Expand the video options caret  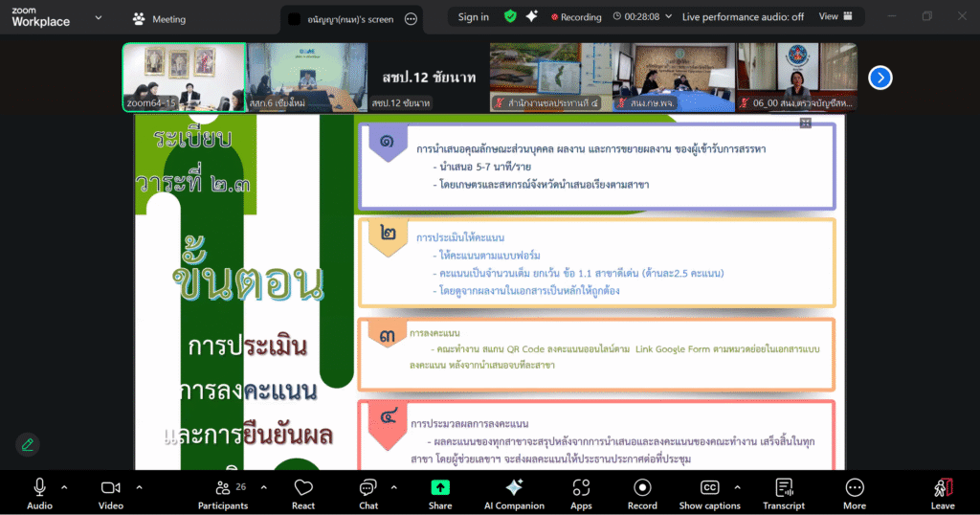[140, 487]
